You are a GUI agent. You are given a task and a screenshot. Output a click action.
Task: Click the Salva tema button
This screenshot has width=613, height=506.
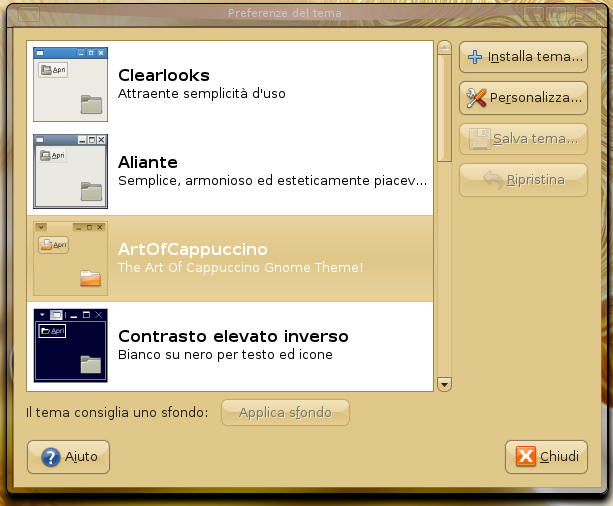click(523, 139)
